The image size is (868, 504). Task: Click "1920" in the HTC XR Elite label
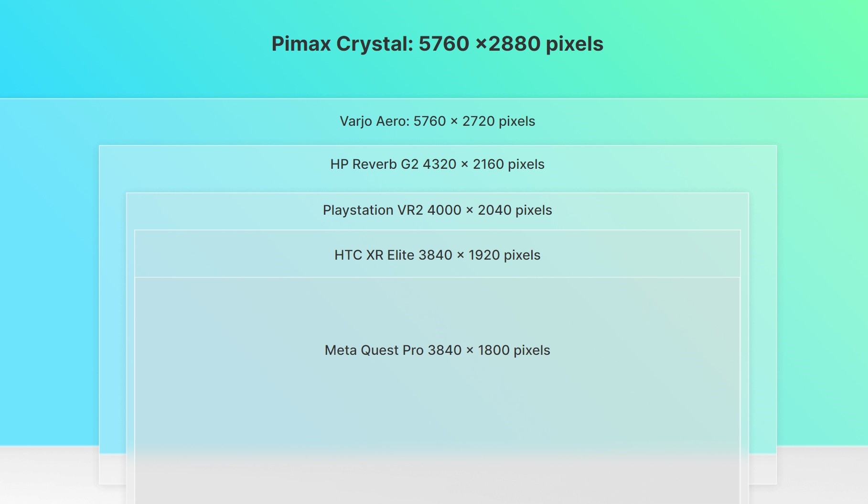click(484, 255)
